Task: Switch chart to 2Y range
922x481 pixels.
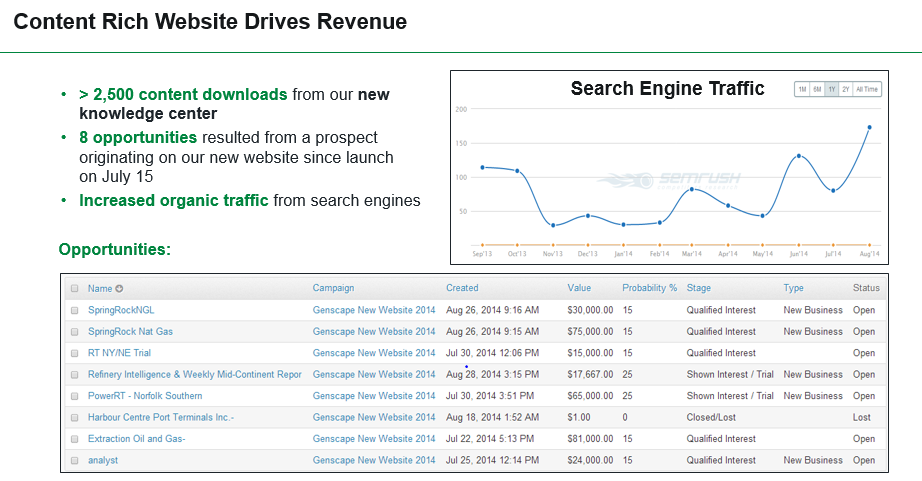Action: pyautogui.click(x=846, y=89)
